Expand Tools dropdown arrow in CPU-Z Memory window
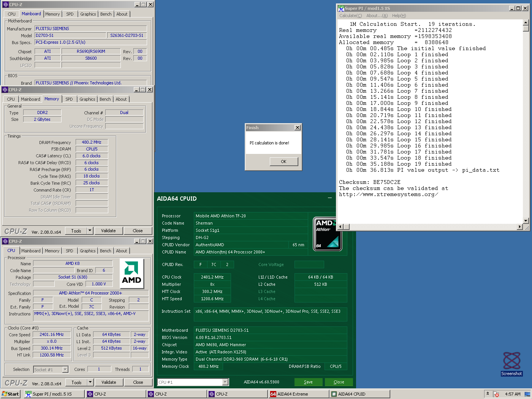Image resolution: width=532 pixels, height=399 pixels. 90,231
